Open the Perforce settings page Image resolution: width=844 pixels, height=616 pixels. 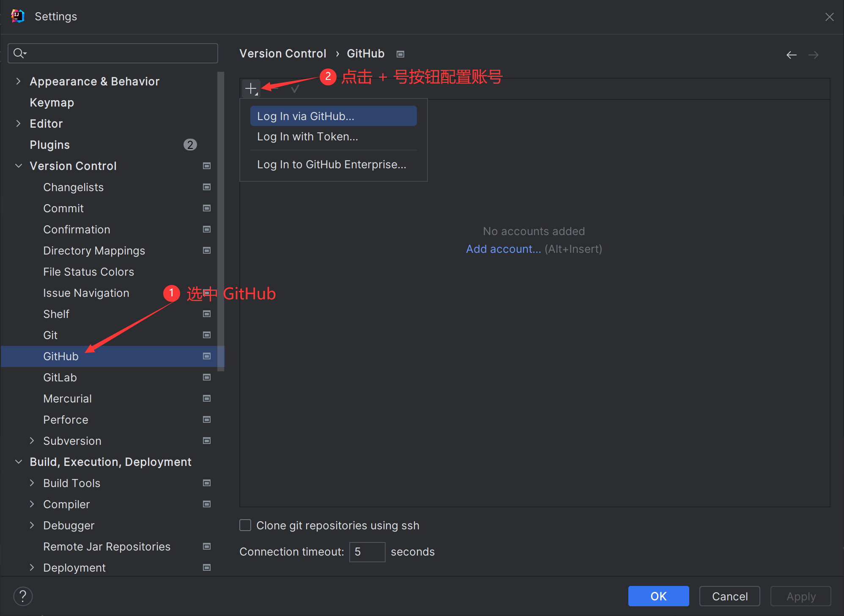66,419
